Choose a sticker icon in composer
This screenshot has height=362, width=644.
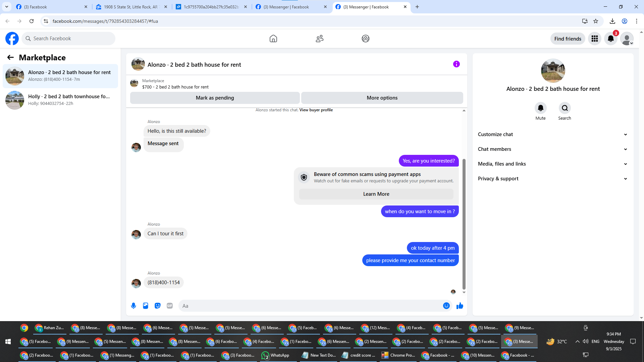coord(158,306)
